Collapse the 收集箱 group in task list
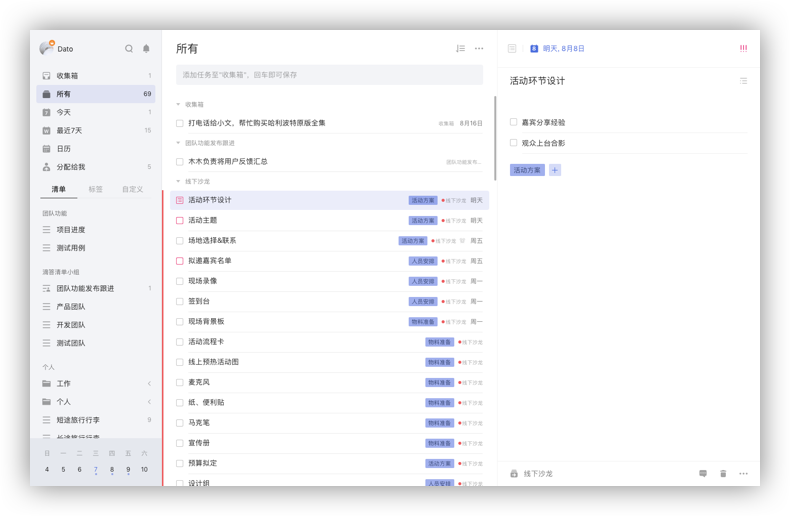Viewport: 790px width, 516px height. click(x=178, y=104)
